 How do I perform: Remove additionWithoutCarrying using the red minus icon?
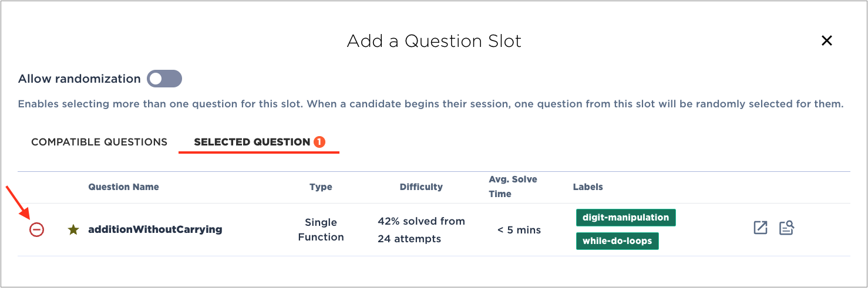pos(36,230)
